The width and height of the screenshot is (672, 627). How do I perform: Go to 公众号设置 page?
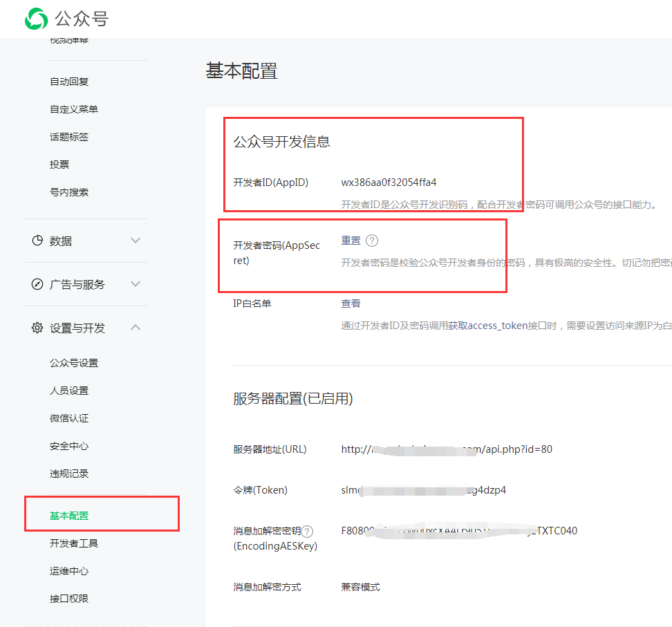[74, 363]
